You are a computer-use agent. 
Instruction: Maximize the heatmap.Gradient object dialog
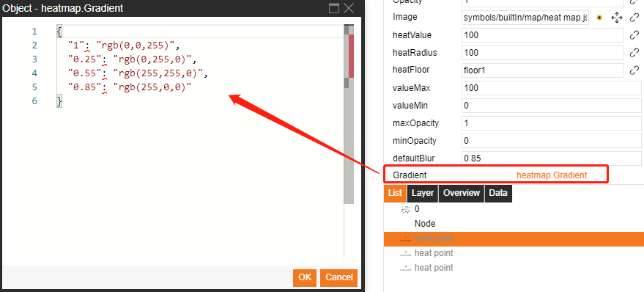(x=334, y=8)
